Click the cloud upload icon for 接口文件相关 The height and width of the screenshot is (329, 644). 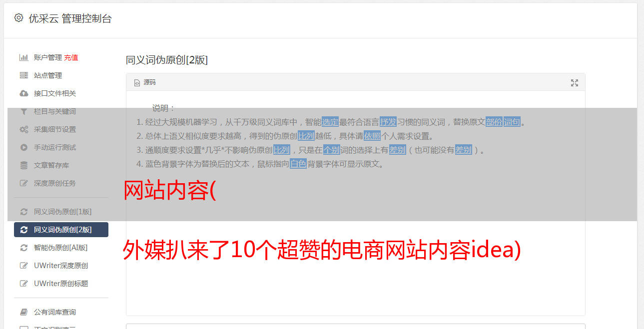pos(23,93)
